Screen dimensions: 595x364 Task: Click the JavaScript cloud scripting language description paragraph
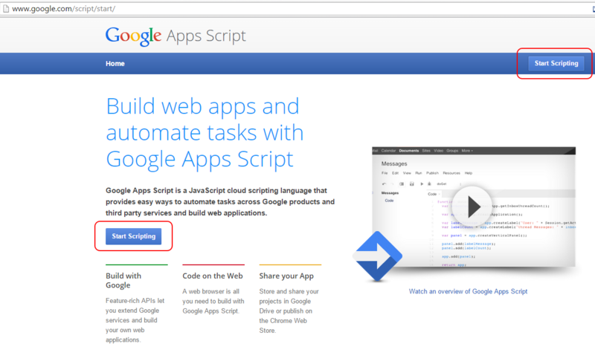[x=220, y=202]
